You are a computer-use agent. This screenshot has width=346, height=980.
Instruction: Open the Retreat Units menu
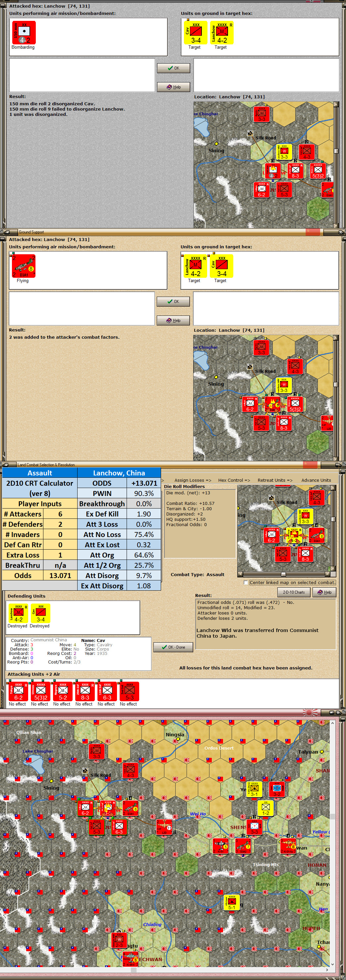(275, 480)
